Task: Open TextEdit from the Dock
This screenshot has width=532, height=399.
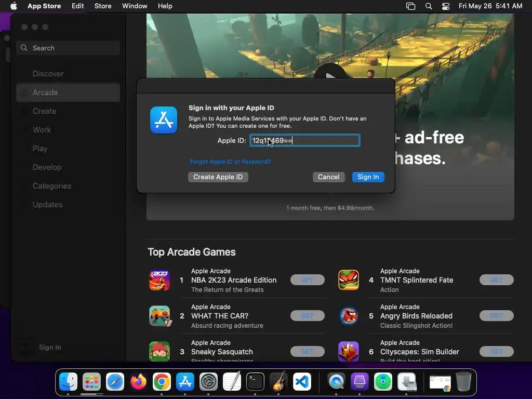Action: [232, 382]
